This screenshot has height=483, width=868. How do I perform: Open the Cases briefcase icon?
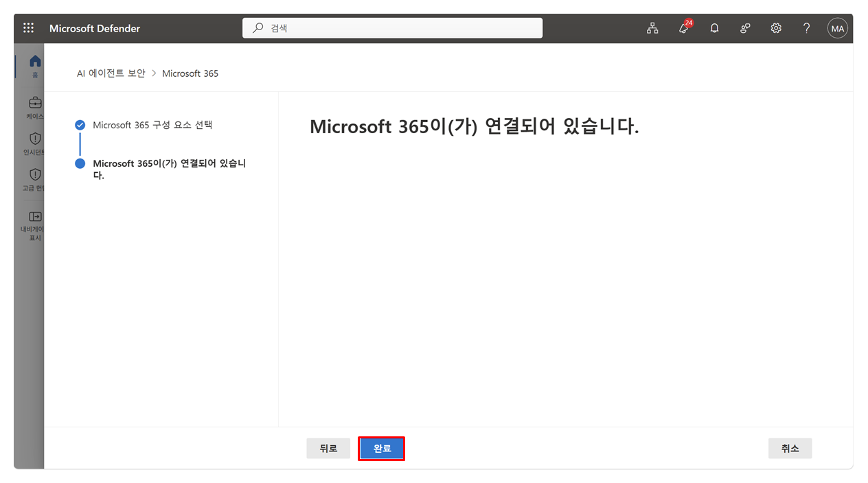click(35, 103)
